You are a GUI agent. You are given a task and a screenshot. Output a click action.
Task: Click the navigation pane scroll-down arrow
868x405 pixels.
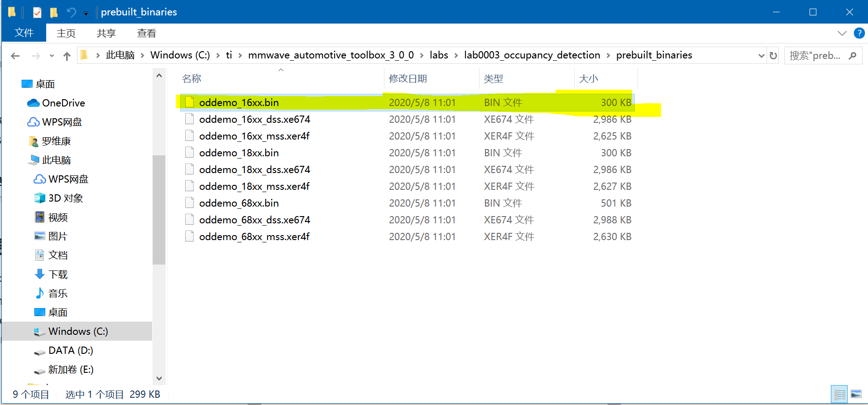[159, 378]
